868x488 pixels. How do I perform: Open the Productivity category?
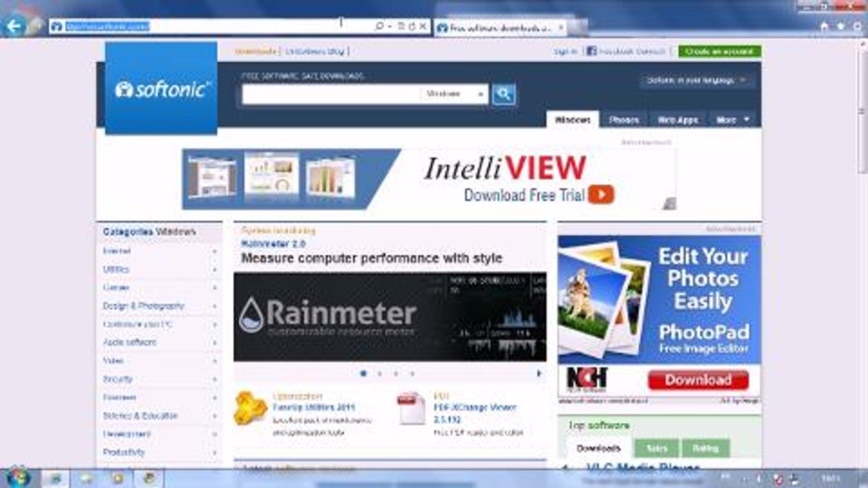[x=124, y=452]
